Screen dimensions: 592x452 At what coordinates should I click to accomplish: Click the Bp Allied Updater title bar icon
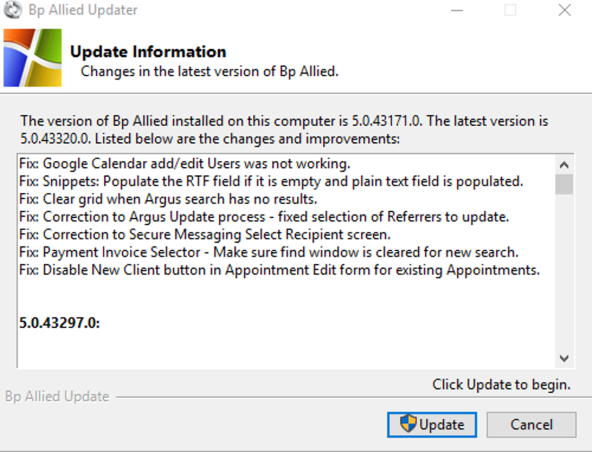(13, 10)
